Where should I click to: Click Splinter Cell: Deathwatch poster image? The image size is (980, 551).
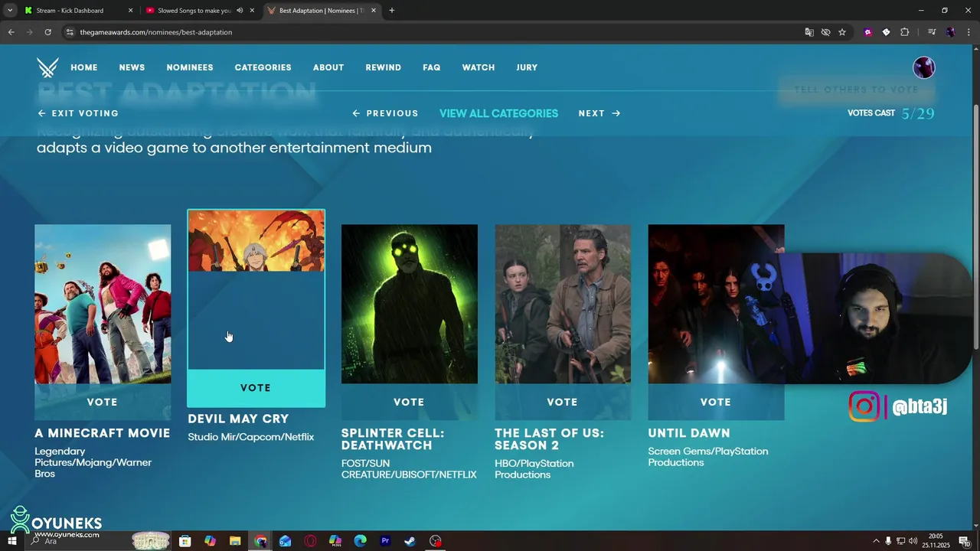[x=410, y=304]
